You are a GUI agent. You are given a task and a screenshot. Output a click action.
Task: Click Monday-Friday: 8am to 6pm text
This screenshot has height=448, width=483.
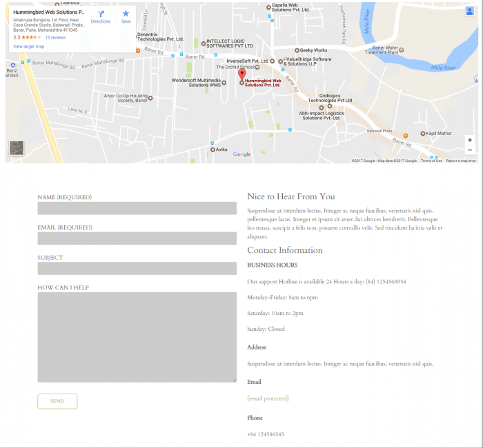[282, 298]
